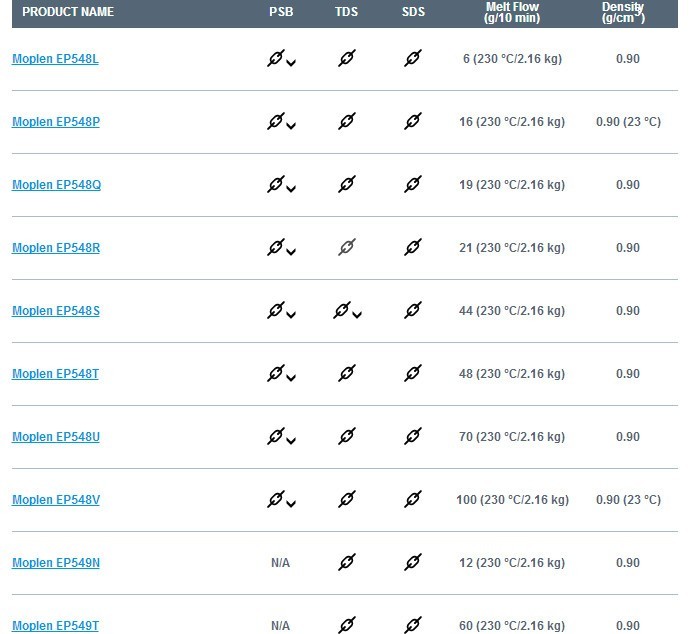Open SDS link icon for Moplen EP548P
The width and height of the screenshot is (694, 634).
point(413,121)
